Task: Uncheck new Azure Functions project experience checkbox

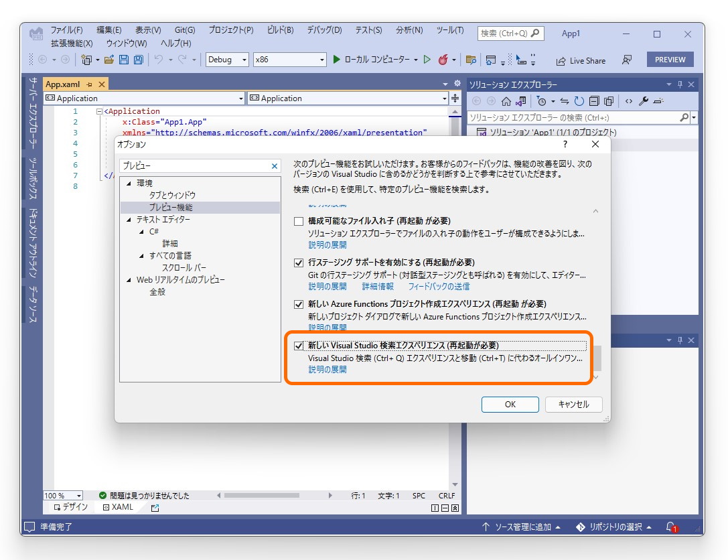Action: tap(299, 305)
